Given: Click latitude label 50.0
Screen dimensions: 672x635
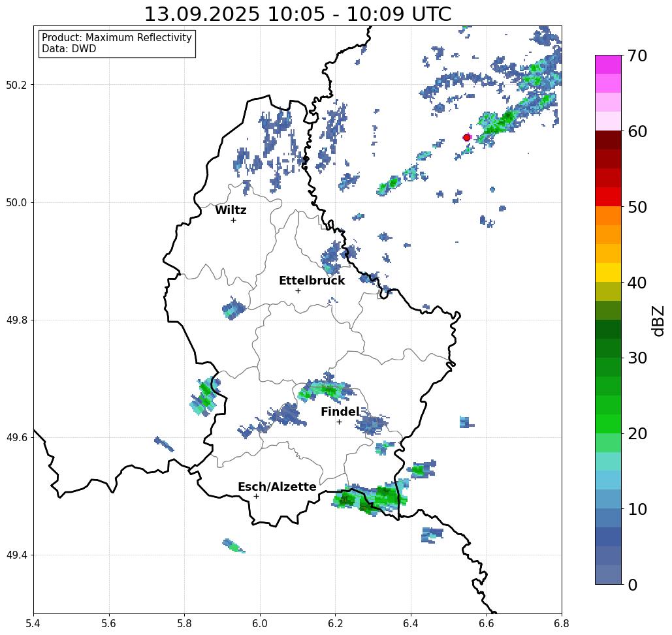Looking at the screenshot, I should 16,202.
